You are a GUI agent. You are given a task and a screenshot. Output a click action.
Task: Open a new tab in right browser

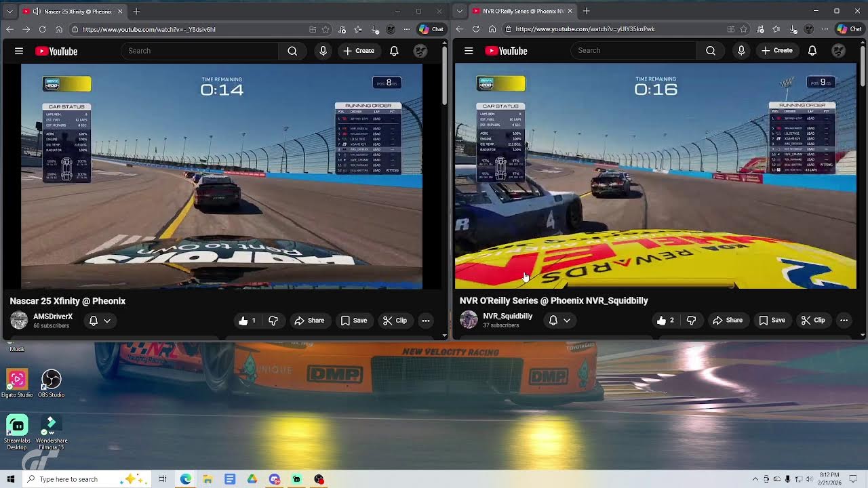tap(587, 12)
